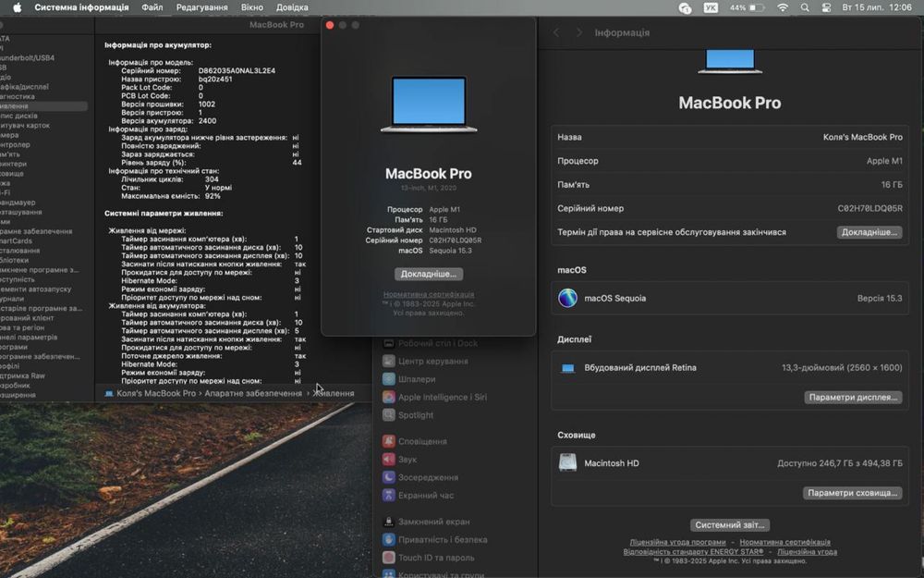924x578 pixels.
Task: Select the highlighted Живлення sidebar item
Action: pos(43,106)
